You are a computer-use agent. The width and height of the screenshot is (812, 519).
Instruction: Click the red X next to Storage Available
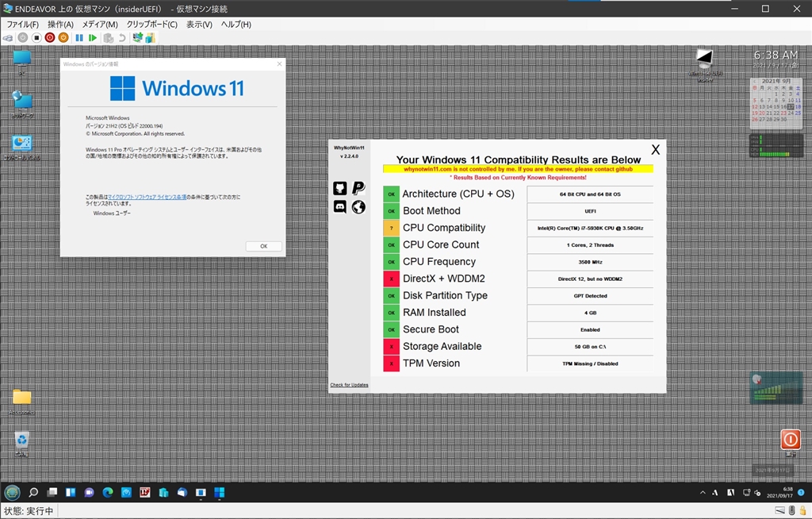(391, 346)
